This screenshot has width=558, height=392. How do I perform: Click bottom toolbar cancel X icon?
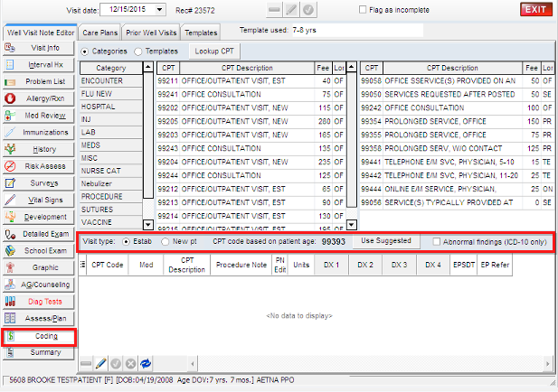(x=130, y=364)
